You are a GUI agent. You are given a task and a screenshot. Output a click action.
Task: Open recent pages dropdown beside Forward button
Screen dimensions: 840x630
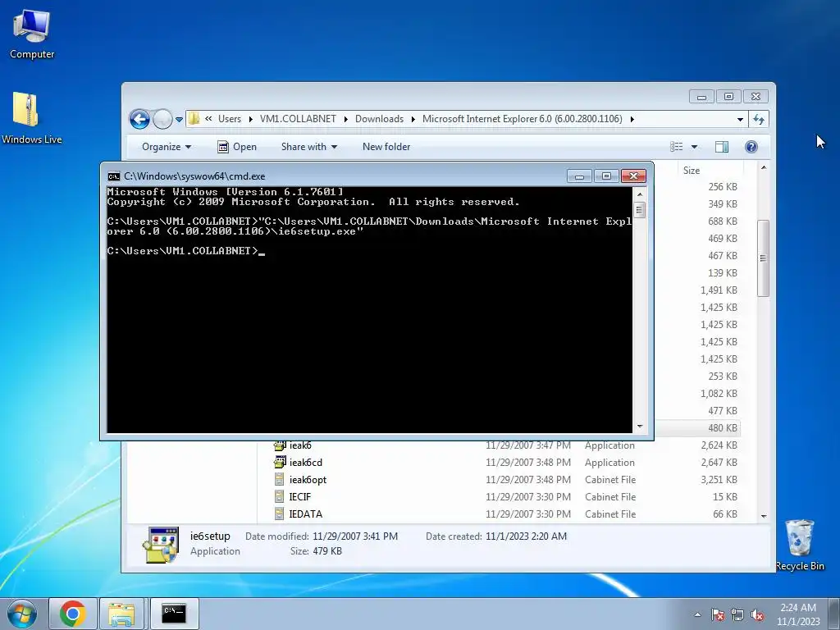(x=179, y=120)
